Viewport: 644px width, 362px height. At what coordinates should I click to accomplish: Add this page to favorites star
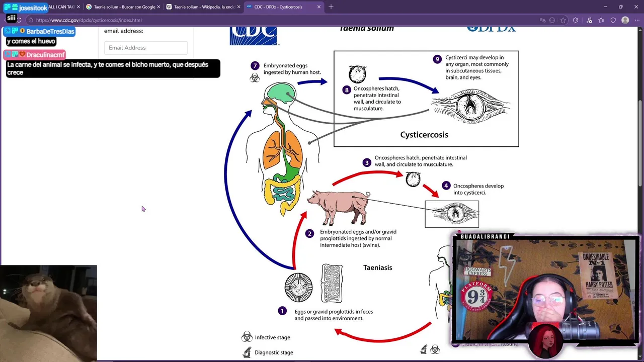(563, 20)
